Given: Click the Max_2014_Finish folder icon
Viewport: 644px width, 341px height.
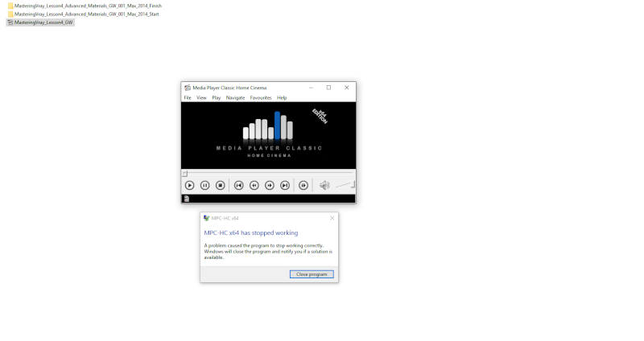Looking at the screenshot, I should [10, 6].
